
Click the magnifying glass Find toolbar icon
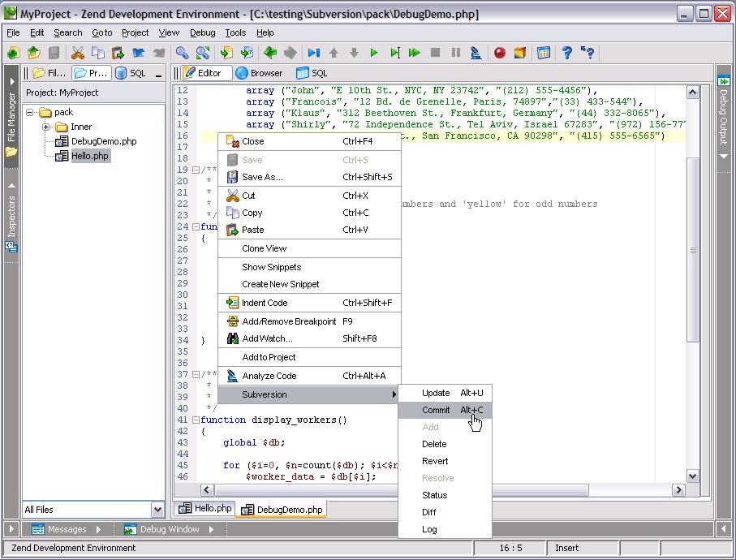pyautogui.click(x=183, y=53)
